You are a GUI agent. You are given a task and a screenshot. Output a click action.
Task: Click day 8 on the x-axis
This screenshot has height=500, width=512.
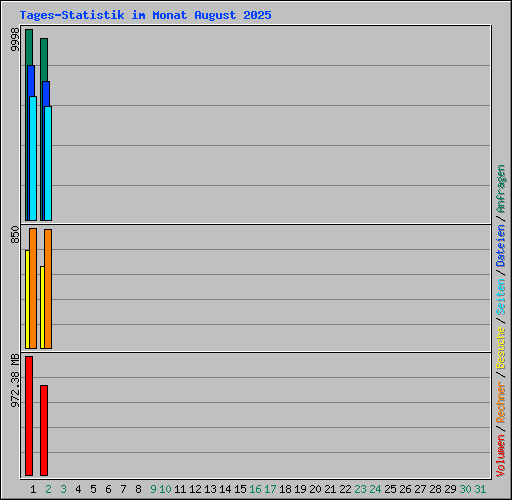138,489
